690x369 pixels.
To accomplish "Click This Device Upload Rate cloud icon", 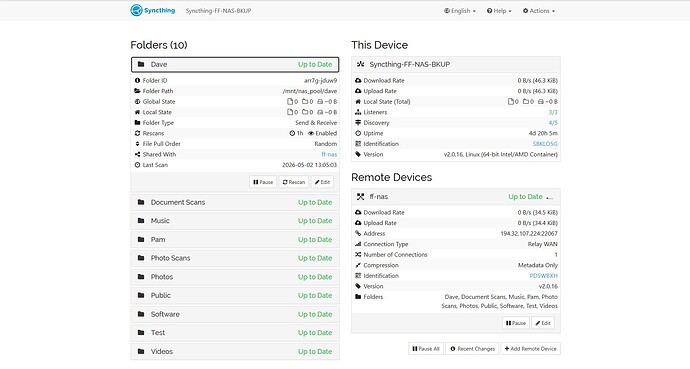I will [358, 91].
